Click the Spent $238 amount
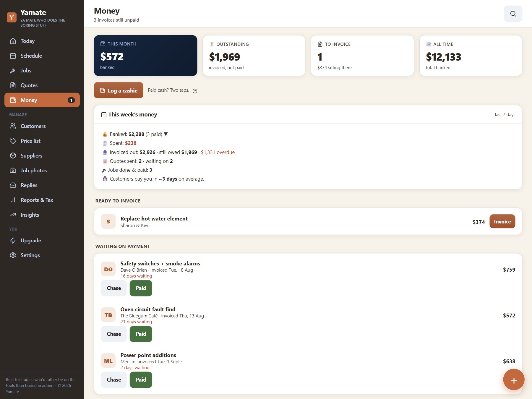This screenshot has width=532, height=399. click(131, 143)
